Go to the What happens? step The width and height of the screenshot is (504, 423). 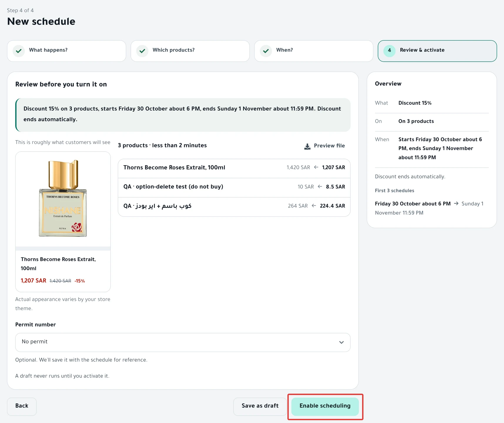(x=67, y=51)
